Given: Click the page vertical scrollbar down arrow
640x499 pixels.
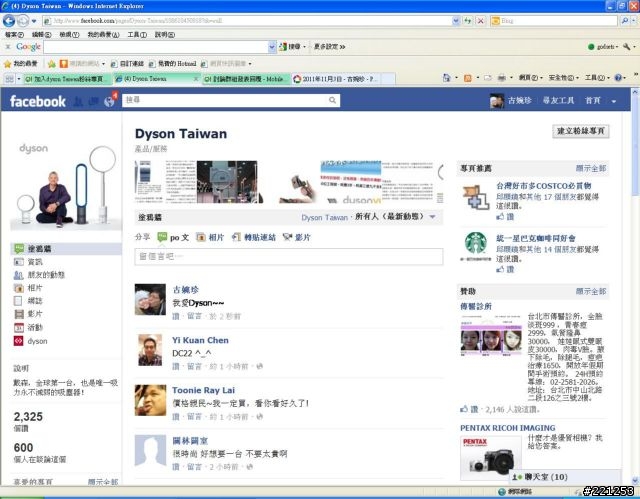Looking at the screenshot, I should [x=635, y=480].
